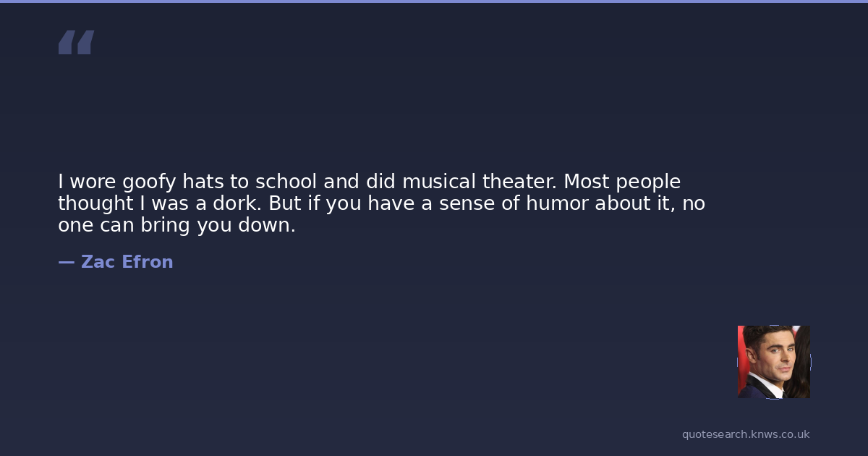This screenshot has height=456, width=868.
Task: Click the dash before the author name
Action: [x=66, y=262]
